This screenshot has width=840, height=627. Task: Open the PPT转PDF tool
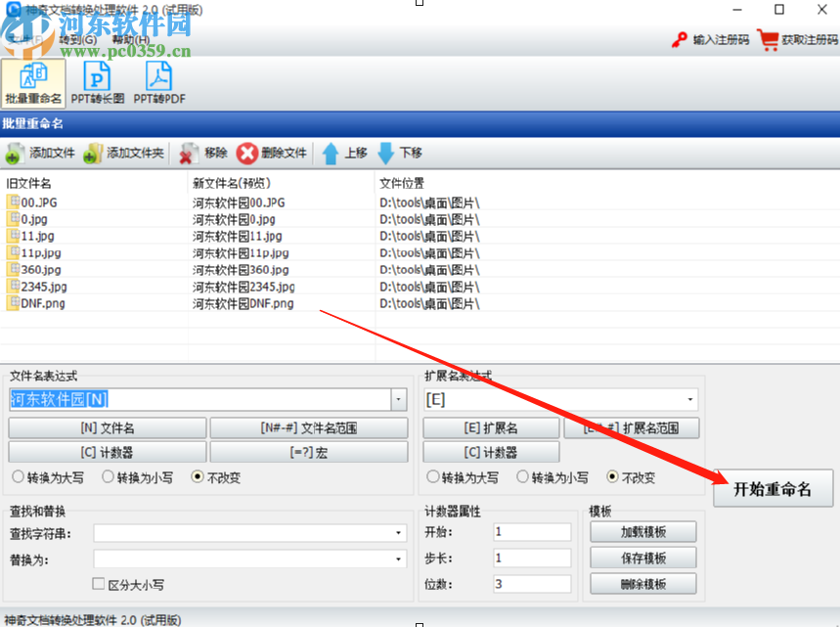click(x=159, y=83)
